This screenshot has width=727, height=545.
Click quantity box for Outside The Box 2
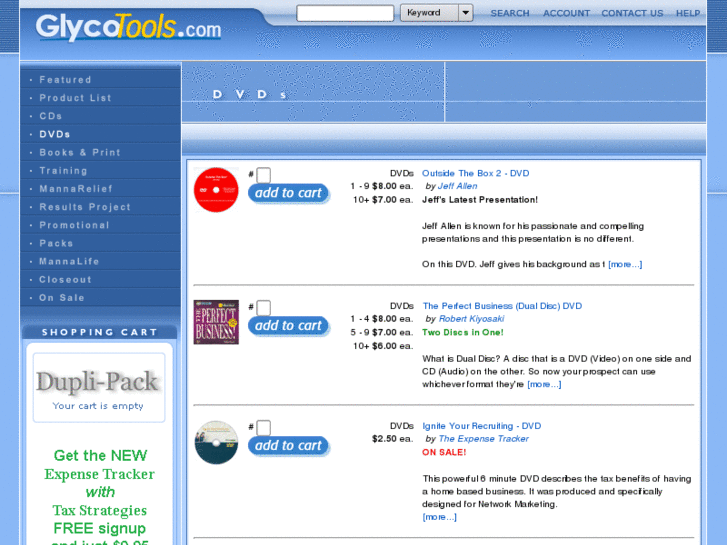(263, 175)
